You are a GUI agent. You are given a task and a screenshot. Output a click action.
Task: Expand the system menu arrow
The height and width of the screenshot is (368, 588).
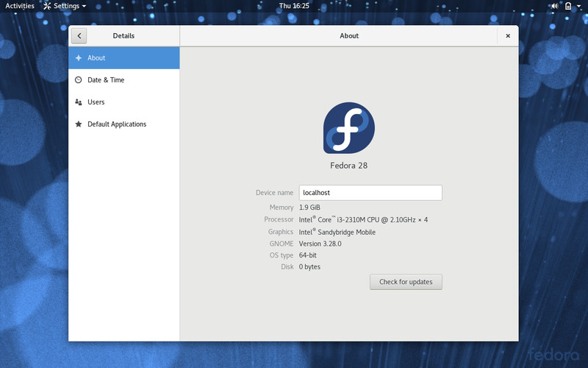578,7
